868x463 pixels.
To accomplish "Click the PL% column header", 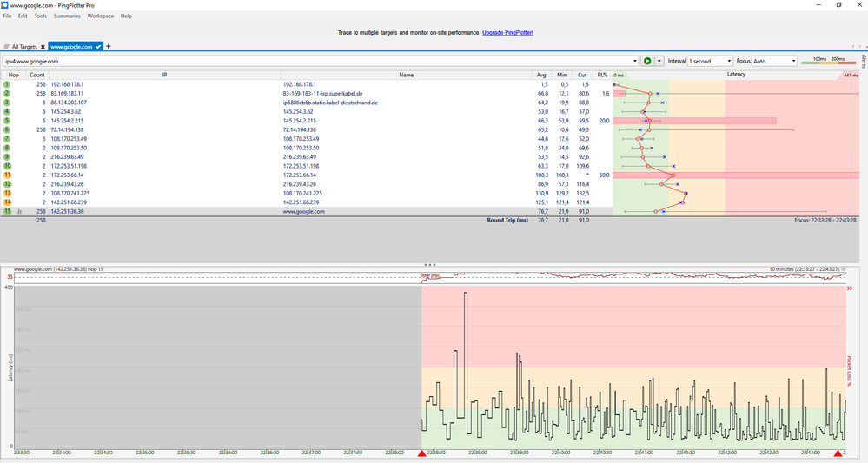I will click(x=602, y=75).
